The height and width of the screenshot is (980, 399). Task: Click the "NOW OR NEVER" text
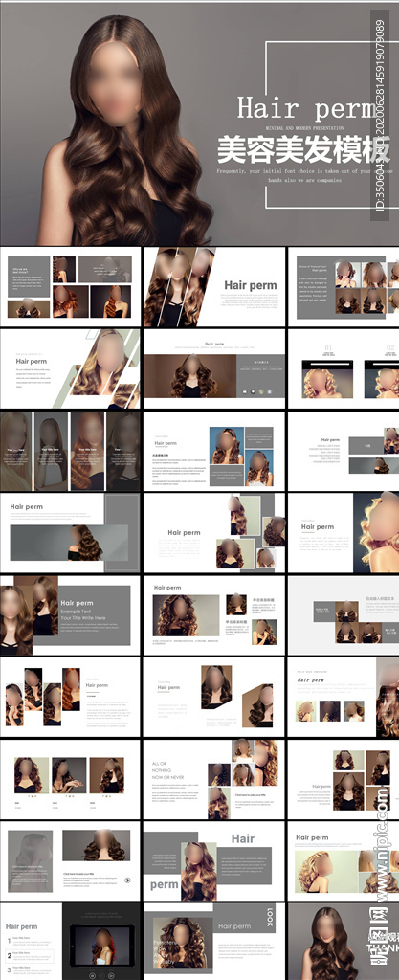(x=168, y=779)
